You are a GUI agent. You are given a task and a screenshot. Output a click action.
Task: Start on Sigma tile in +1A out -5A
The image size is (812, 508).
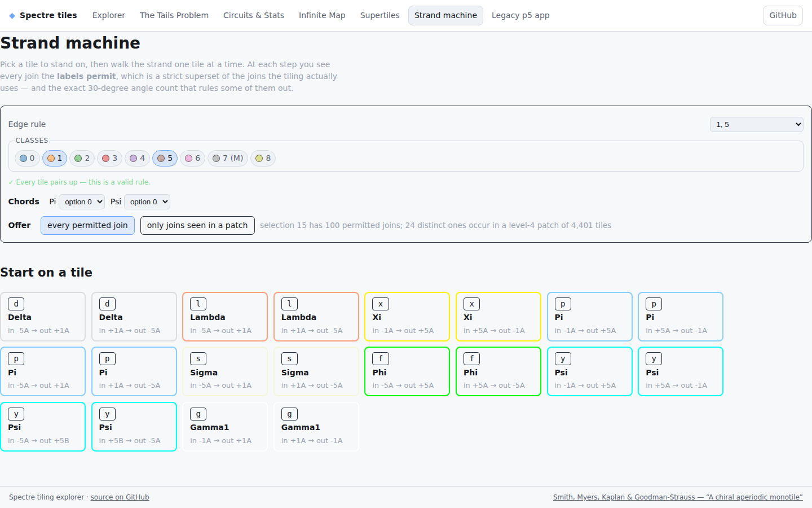[x=316, y=371]
